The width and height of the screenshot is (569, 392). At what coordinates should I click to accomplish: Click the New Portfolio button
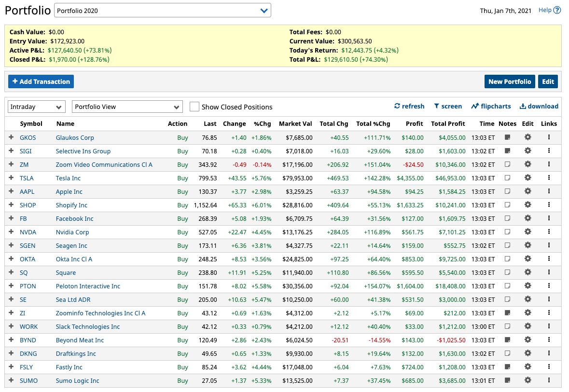pyautogui.click(x=510, y=81)
